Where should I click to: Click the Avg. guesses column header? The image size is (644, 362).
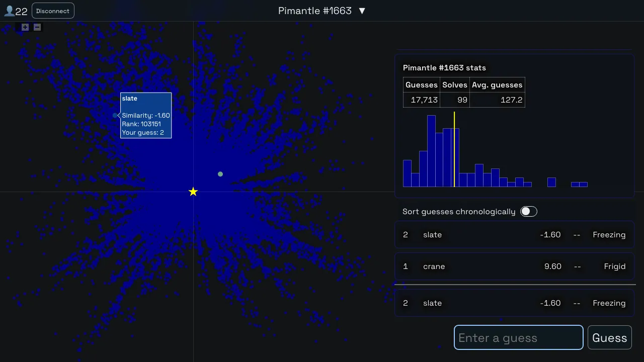pos(497,85)
